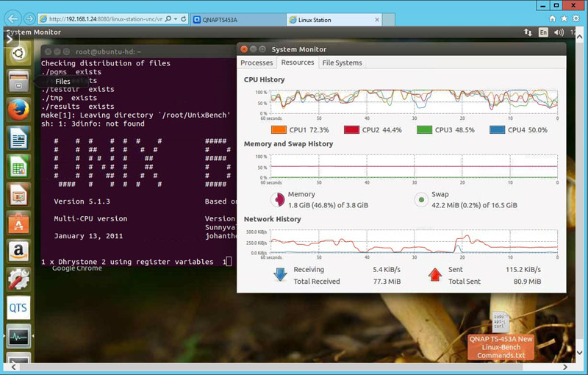This screenshot has width=588, height=375.
Task: Open System Settings gear-wrench icon
Action: [18, 279]
